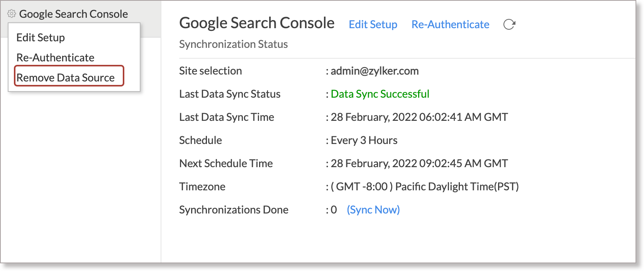Select Google Search Console in the sidebar

pyautogui.click(x=73, y=14)
